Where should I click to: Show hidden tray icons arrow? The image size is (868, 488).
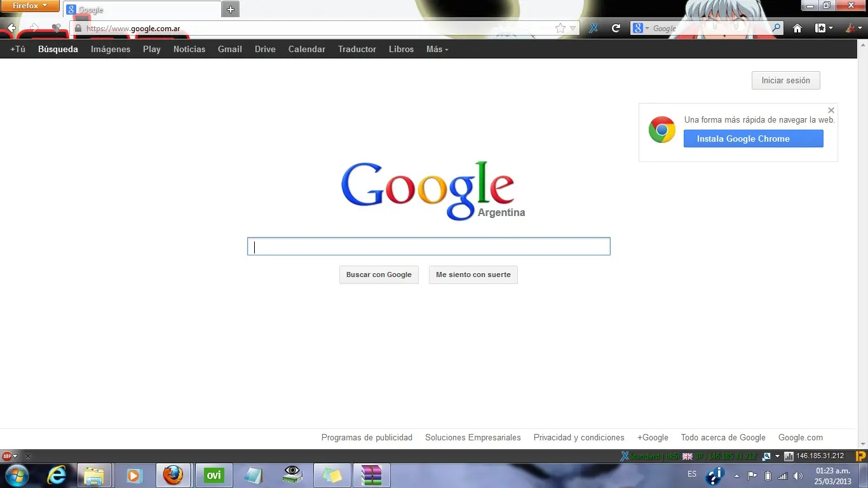click(x=736, y=475)
